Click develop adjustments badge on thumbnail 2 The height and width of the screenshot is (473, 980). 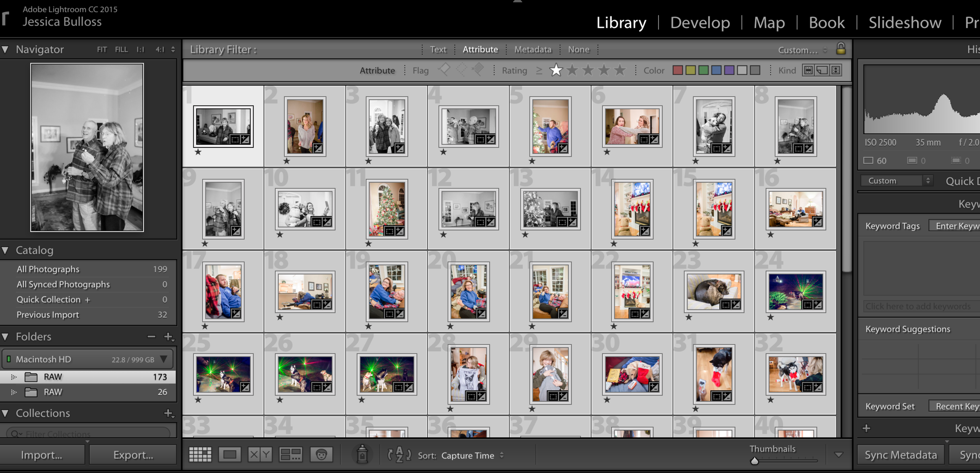pyautogui.click(x=318, y=148)
